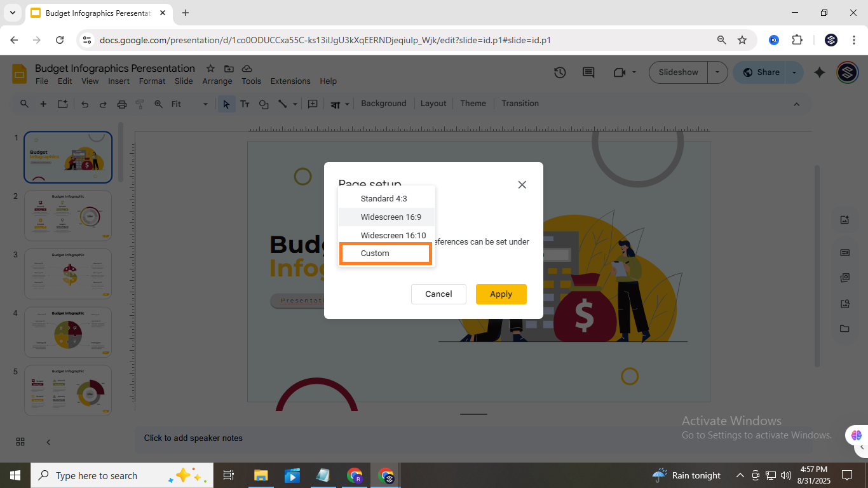868x488 pixels.
Task: Reload the browser page
Action: tap(60, 40)
